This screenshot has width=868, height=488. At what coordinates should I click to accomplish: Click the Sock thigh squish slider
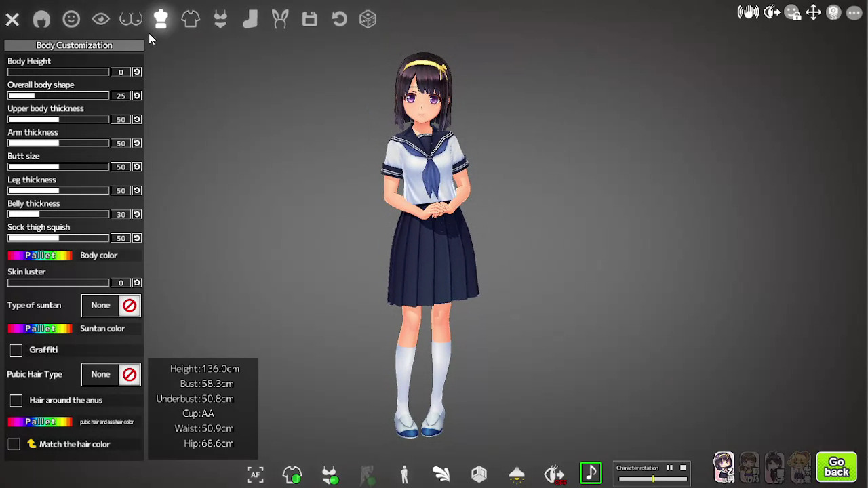tap(58, 238)
